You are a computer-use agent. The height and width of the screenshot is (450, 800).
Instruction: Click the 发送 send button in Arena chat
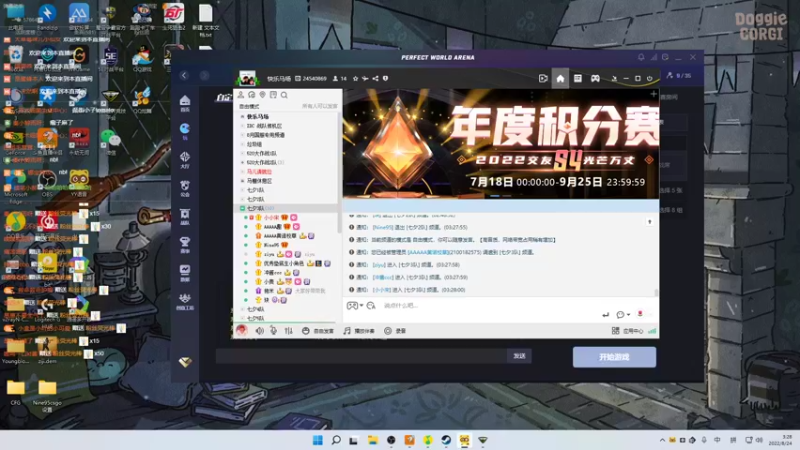pyautogui.click(x=519, y=356)
